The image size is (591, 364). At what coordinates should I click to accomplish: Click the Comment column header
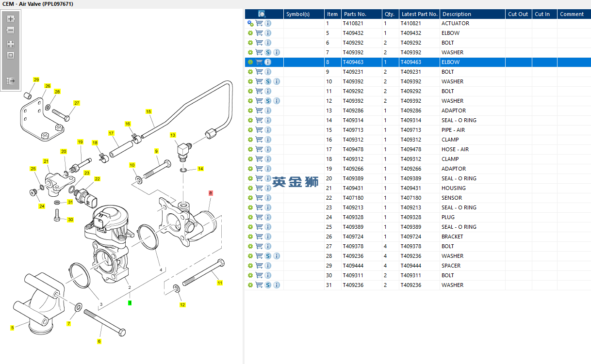click(x=574, y=14)
